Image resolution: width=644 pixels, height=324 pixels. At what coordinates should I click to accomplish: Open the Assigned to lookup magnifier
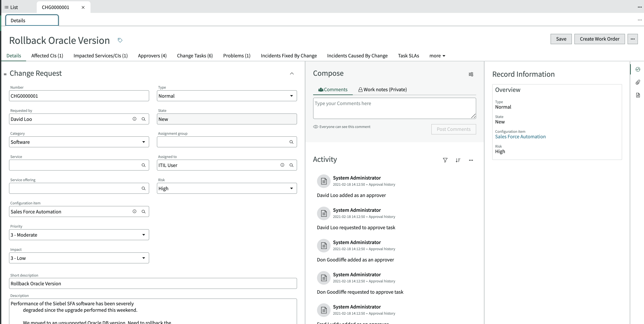click(291, 165)
